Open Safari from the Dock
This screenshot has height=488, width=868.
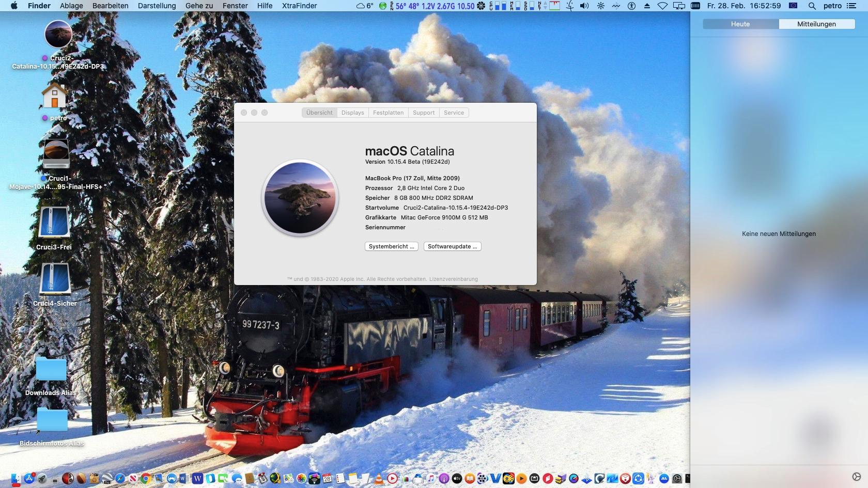(119, 479)
